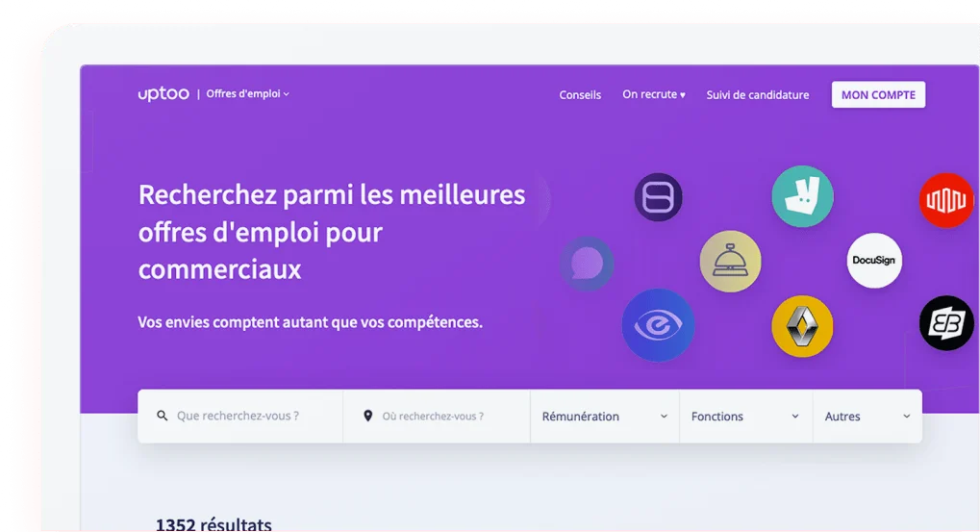980x532 pixels.
Task: Click the blue eye company logo
Action: click(x=658, y=325)
